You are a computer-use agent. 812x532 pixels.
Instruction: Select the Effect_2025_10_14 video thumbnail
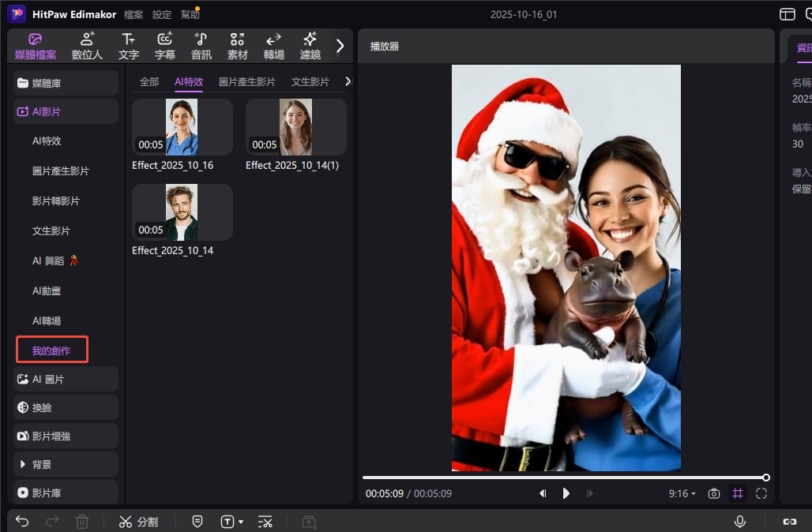[x=182, y=212]
